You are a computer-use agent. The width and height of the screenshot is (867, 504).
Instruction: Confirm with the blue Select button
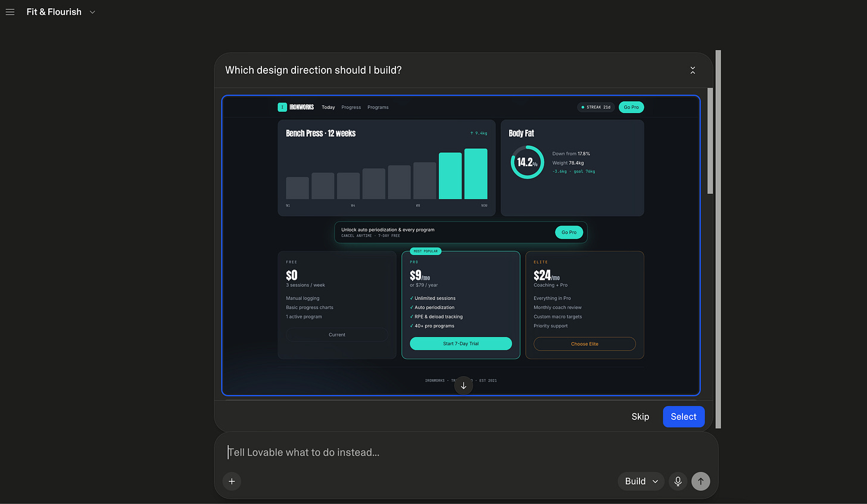point(684,417)
